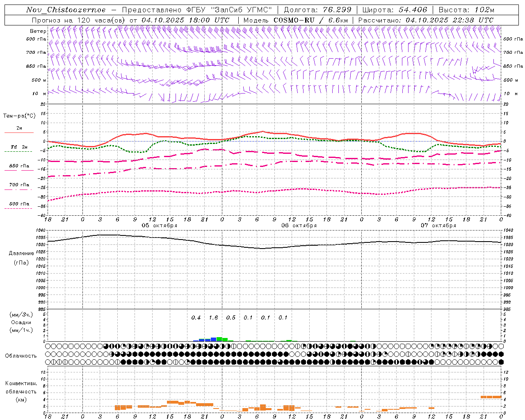Click the Модель COSMO-RU / 6.6км label

tap(295, 20)
